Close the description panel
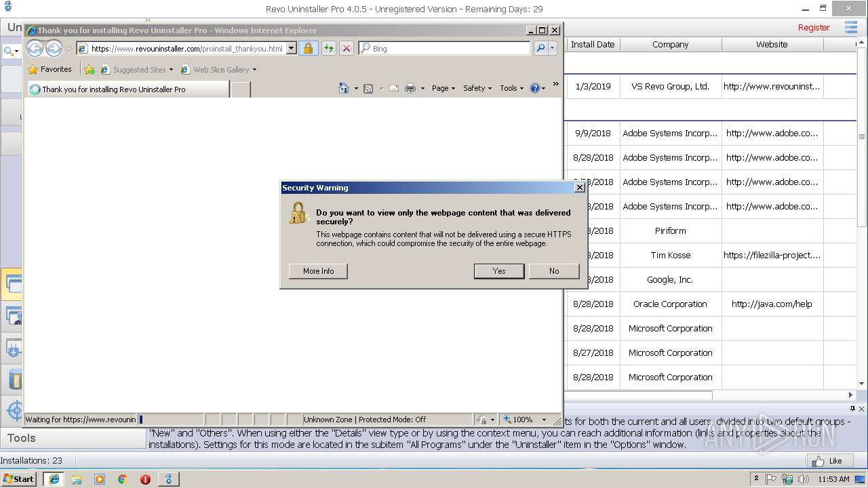The height and width of the screenshot is (488, 868). pos(862,409)
